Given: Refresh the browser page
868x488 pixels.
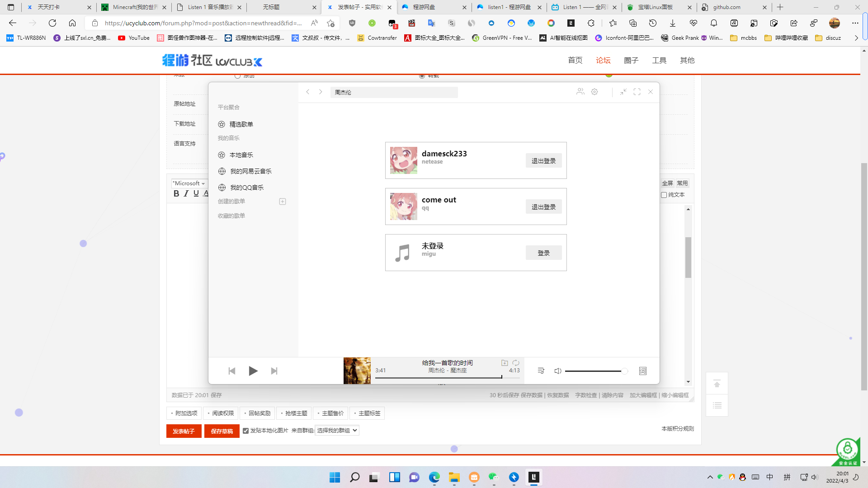Looking at the screenshot, I should [x=52, y=23].
